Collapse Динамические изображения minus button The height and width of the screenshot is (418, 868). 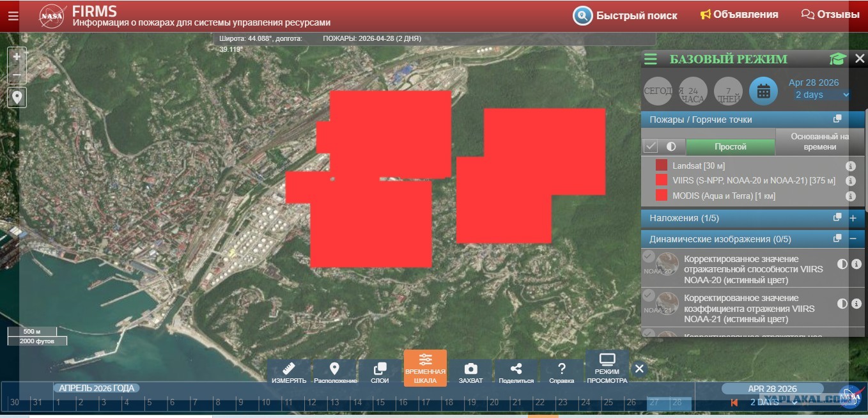(x=853, y=239)
